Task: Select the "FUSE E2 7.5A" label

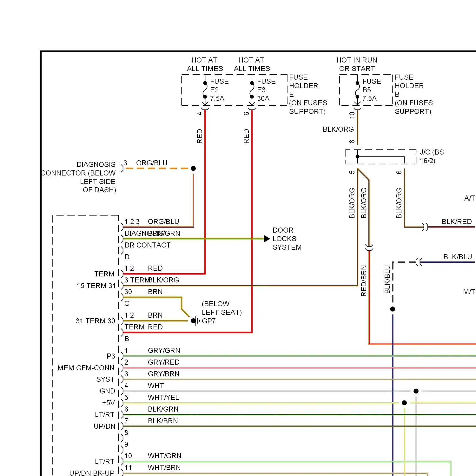Action: click(219, 90)
